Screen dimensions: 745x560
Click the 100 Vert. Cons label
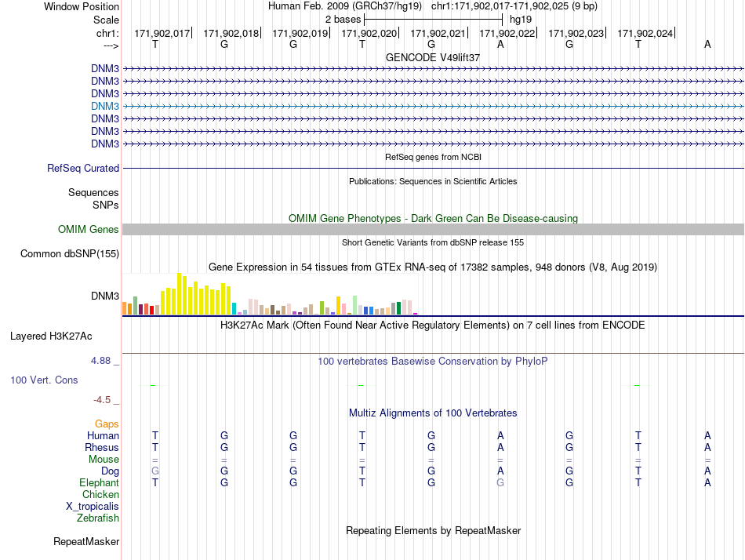pyautogui.click(x=44, y=380)
